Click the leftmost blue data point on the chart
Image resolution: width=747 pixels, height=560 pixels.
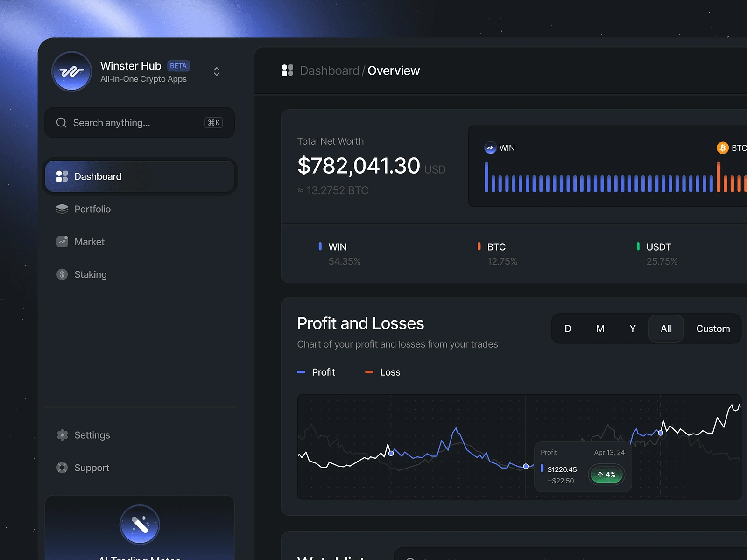pyautogui.click(x=391, y=453)
